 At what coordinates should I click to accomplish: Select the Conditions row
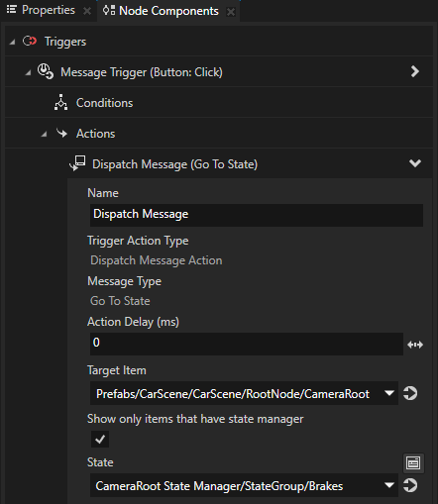point(219,103)
